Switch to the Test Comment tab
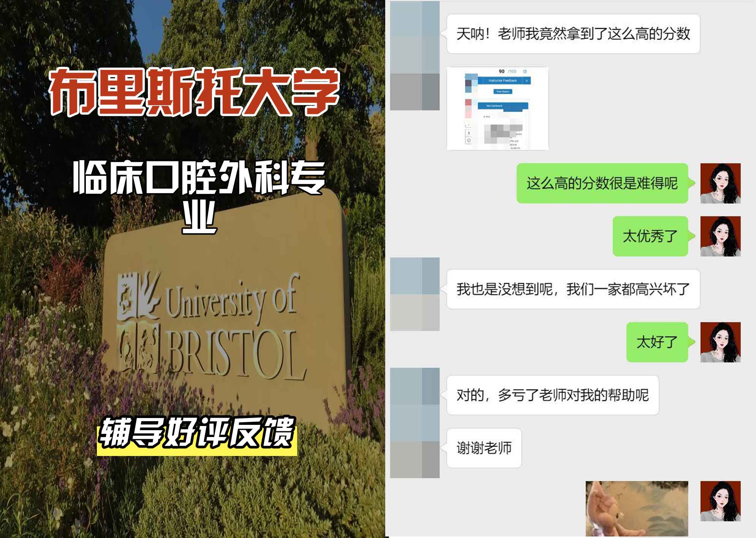This screenshot has height=538, width=756. pyautogui.click(x=494, y=106)
